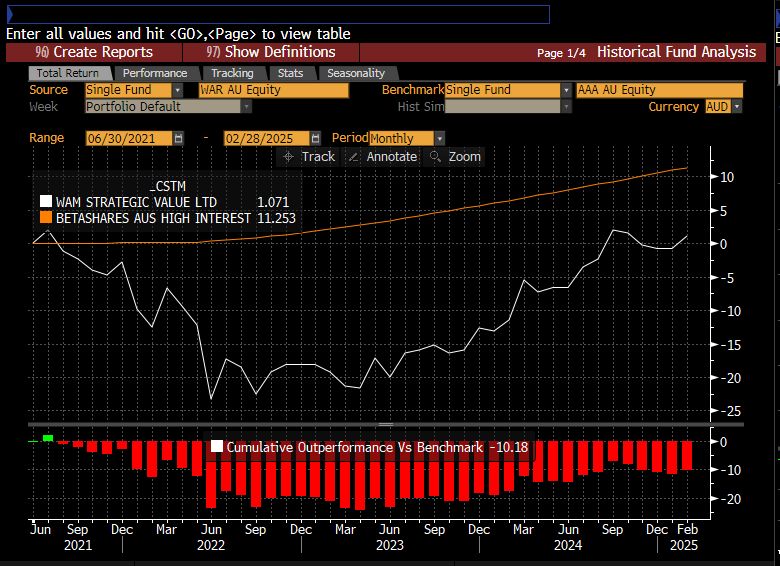Click the AAA AU Equity benchmark field
Image resolution: width=780 pixels, height=566 pixels.
[x=660, y=90]
